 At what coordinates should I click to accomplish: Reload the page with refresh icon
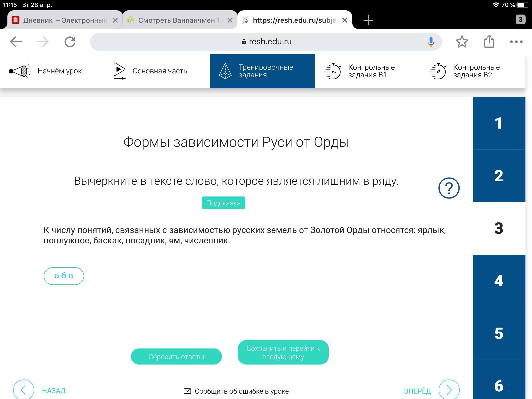coord(70,42)
